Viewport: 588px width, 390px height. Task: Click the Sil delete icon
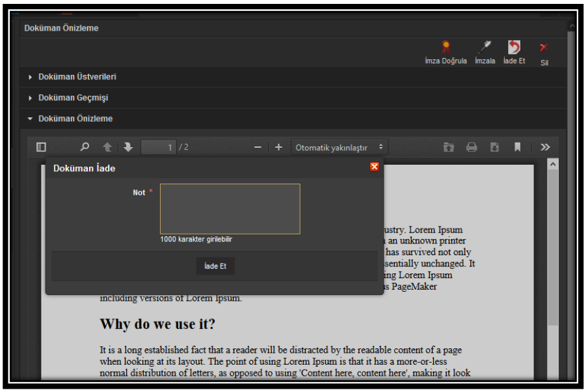pyautogui.click(x=544, y=48)
